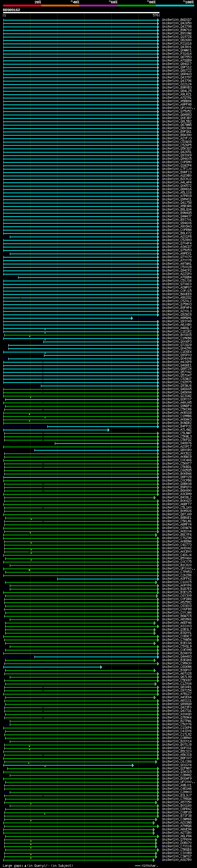
Task: Select label UniRef100_B3L9J7
Action: [x=177, y=796]
